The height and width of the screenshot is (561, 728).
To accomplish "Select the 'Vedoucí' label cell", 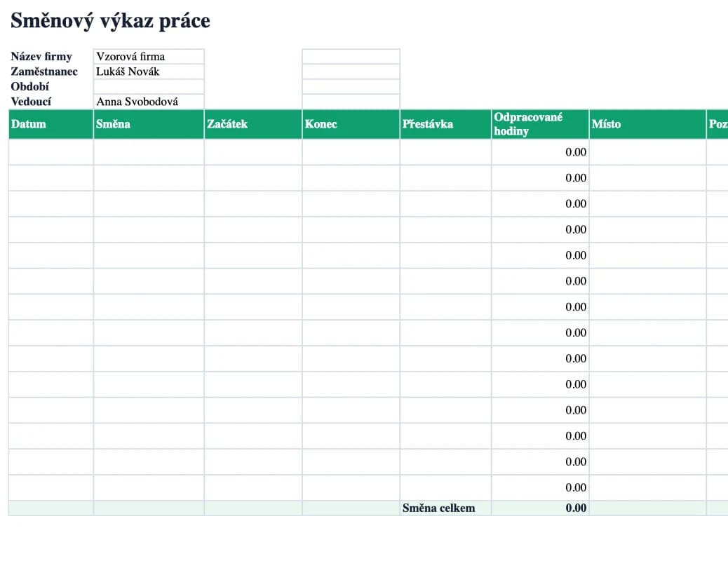I will (50, 102).
